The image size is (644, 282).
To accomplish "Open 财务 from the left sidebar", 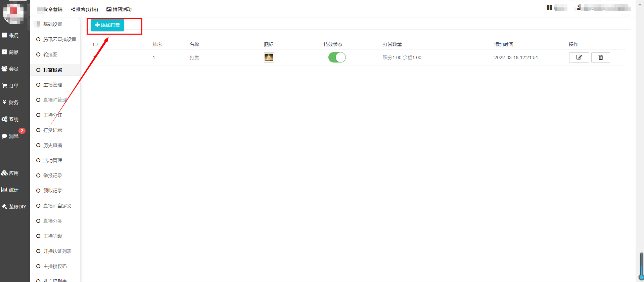I will point(10,103).
